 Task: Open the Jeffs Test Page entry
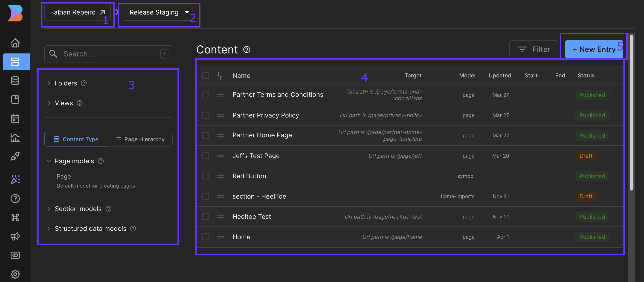pos(256,156)
